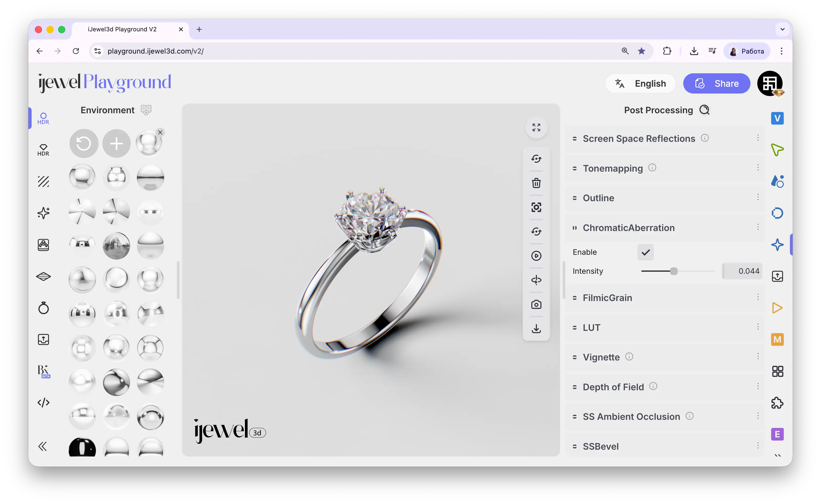Change language from English

pyautogui.click(x=640, y=83)
